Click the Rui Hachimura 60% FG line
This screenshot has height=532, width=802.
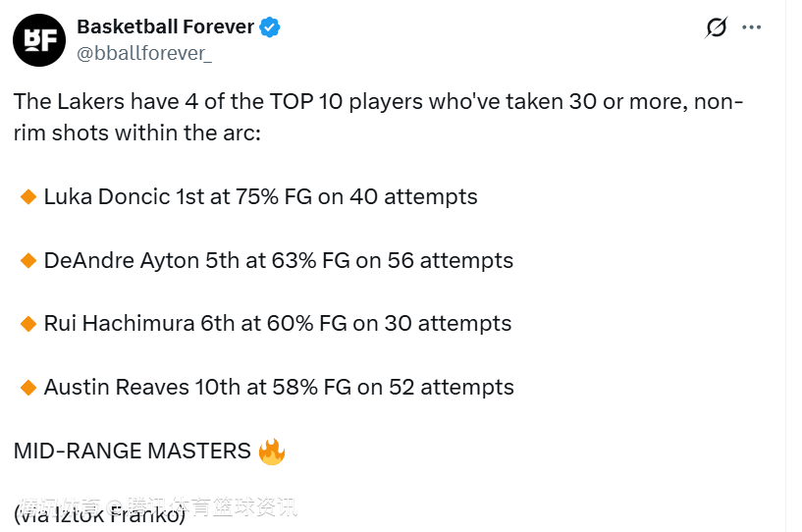pyautogui.click(x=278, y=324)
